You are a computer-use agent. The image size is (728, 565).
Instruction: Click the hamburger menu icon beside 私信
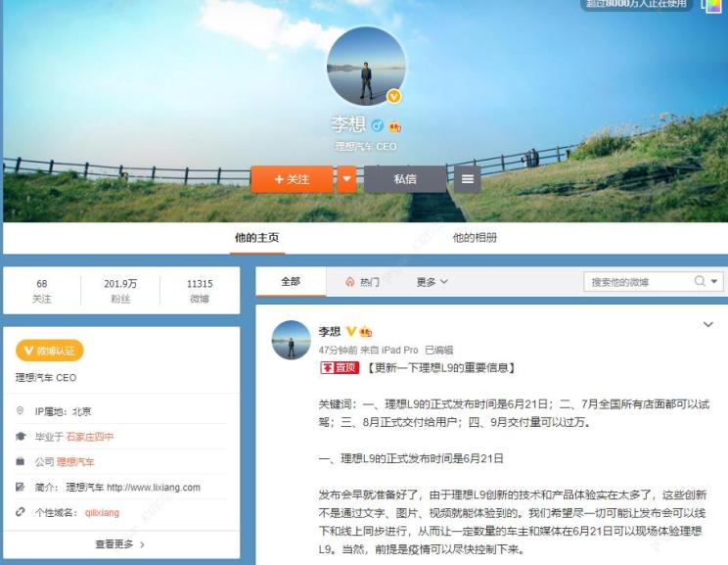coord(468,179)
